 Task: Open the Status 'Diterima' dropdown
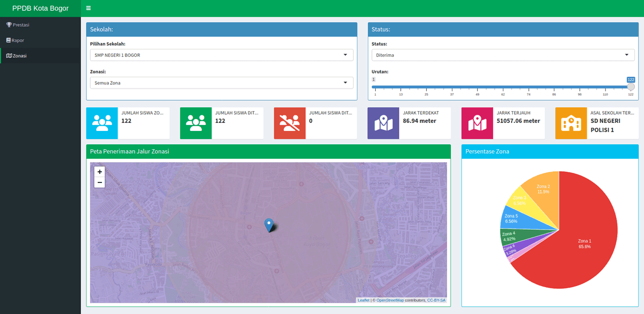click(503, 55)
